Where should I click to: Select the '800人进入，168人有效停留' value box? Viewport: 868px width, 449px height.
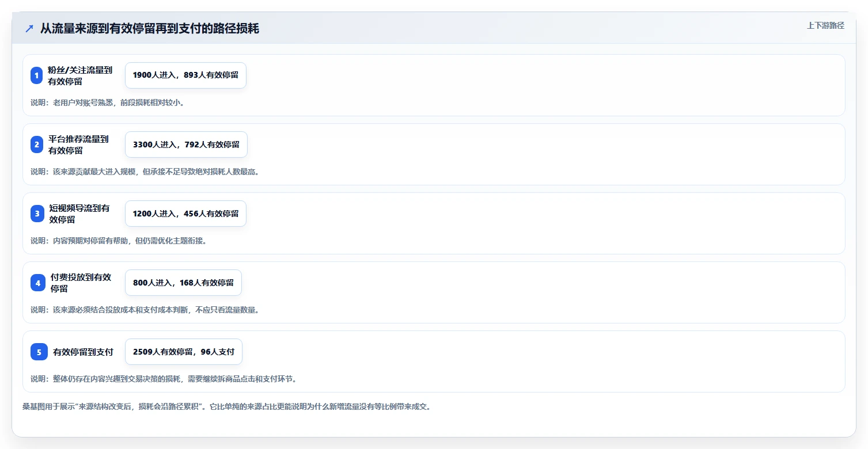click(x=183, y=283)
